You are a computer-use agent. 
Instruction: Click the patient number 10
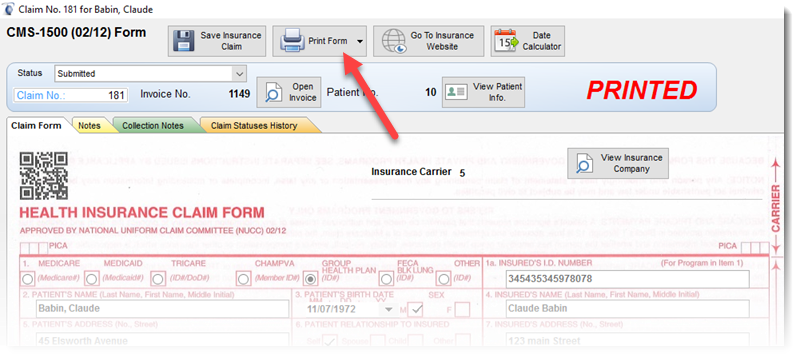tap(431, 92)
